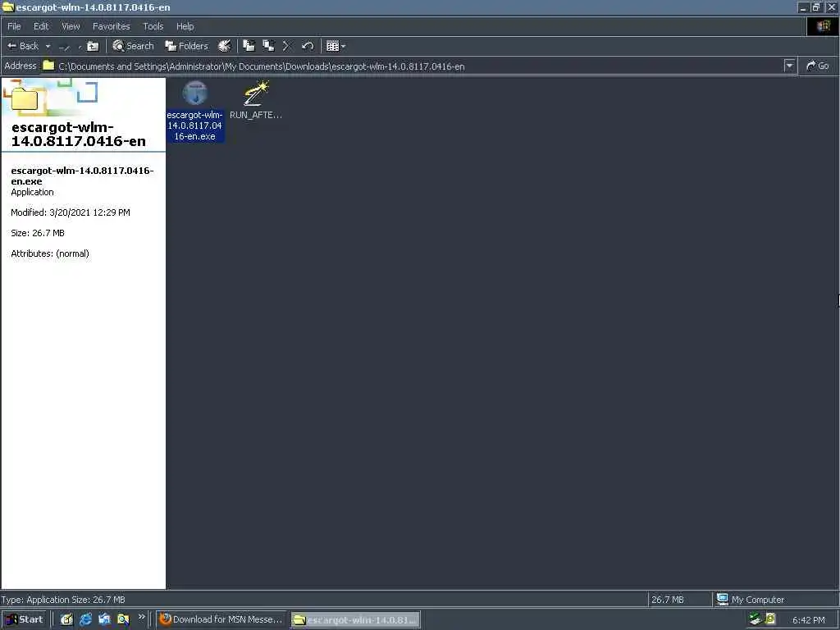Show the Folders tree pane

click(x=186, y=46)
